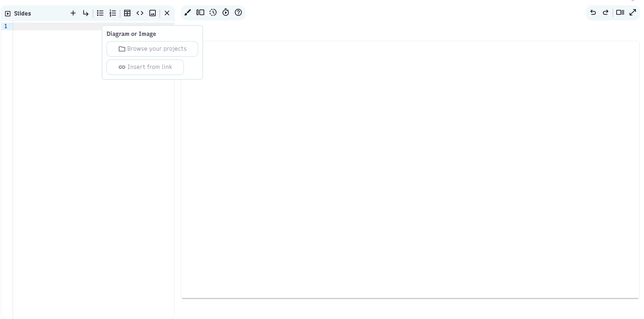Screen dimensions: 644x319
Task: Open the help dialog
Action: (x=238, y=12)
